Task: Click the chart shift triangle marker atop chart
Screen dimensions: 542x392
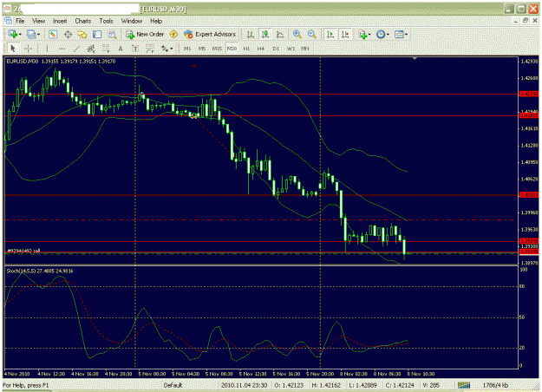Action: (415, 59)
